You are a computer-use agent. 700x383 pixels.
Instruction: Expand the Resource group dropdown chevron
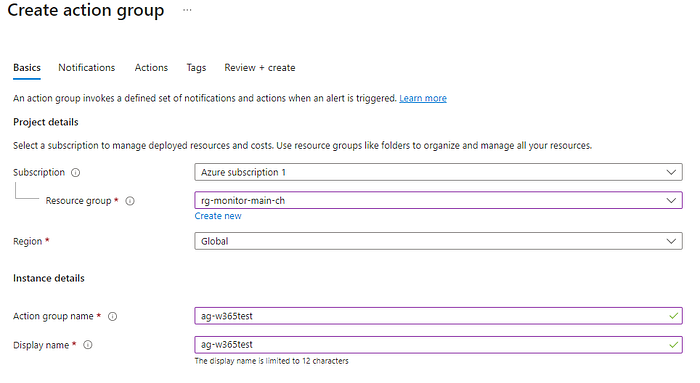[671, 200]
